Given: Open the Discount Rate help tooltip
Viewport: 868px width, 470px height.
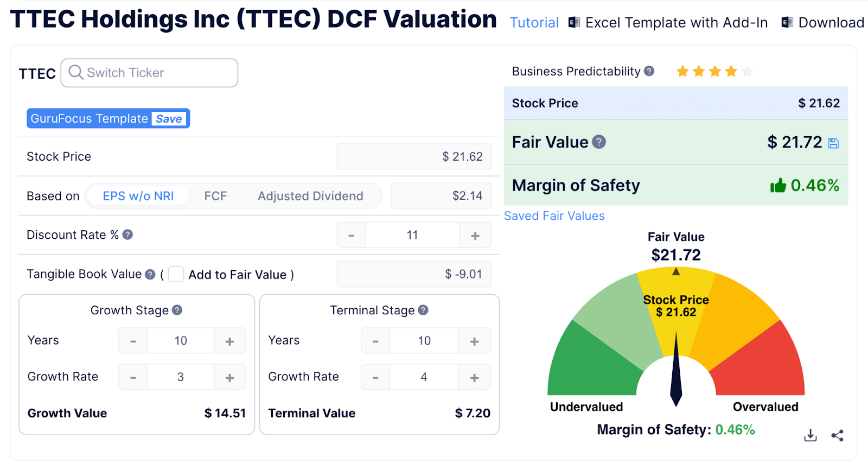Looking at the screenshot, I should pyautogui.click(x=127, y=234).
